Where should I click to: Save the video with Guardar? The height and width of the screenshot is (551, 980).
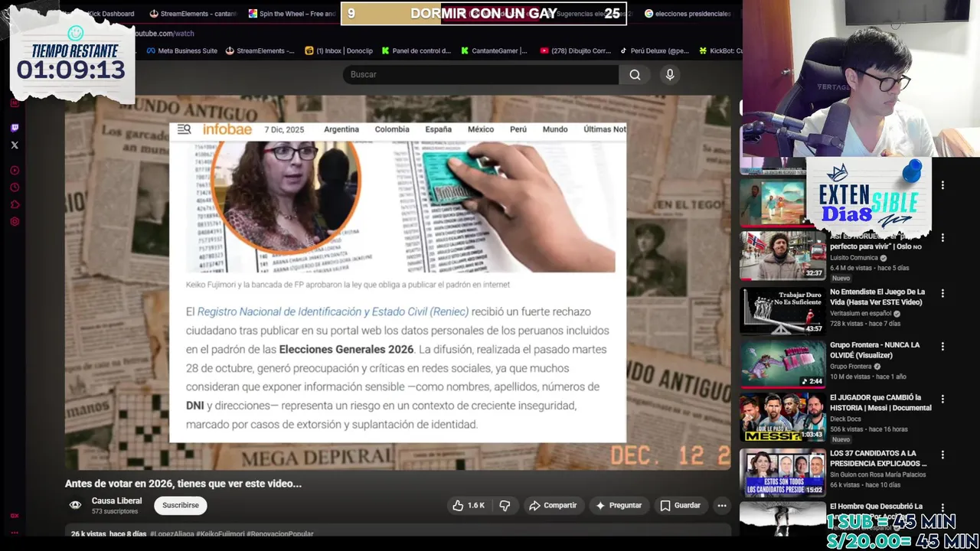[680, 505]
